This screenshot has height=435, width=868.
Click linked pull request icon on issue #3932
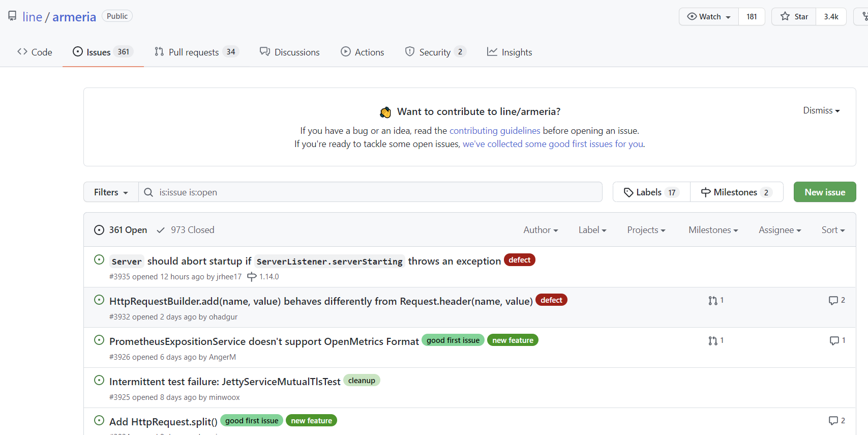pyautogui.click(x=713, y=301)
